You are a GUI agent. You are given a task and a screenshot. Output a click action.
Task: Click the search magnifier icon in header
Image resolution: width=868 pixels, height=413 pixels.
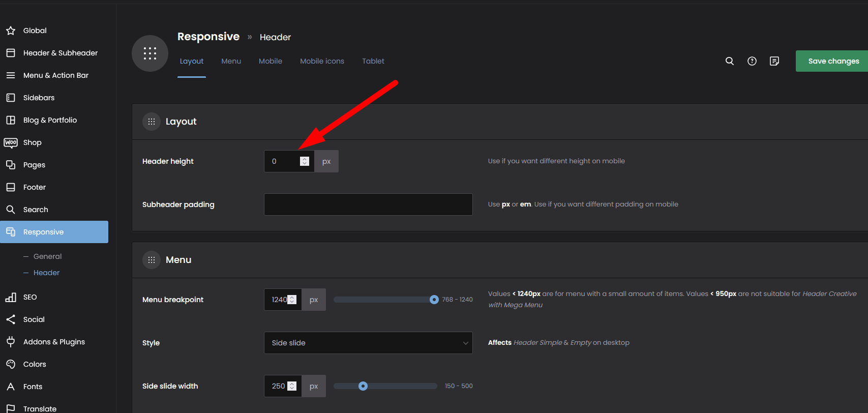pos(729,61)
